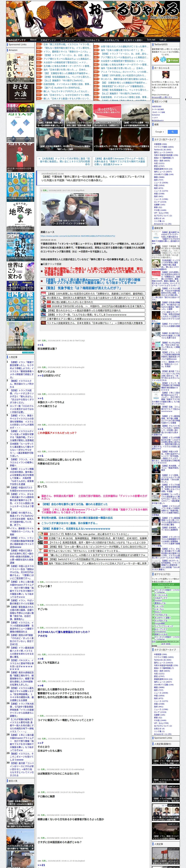Open the ほっとけない red article thumbnail

[x=107, y=116]
